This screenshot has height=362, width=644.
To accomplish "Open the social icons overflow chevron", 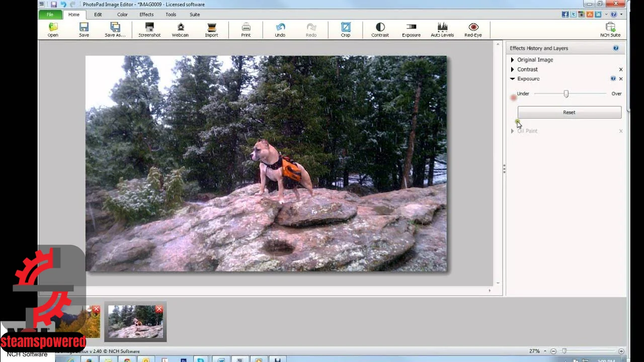I will [x=606, y=15].
